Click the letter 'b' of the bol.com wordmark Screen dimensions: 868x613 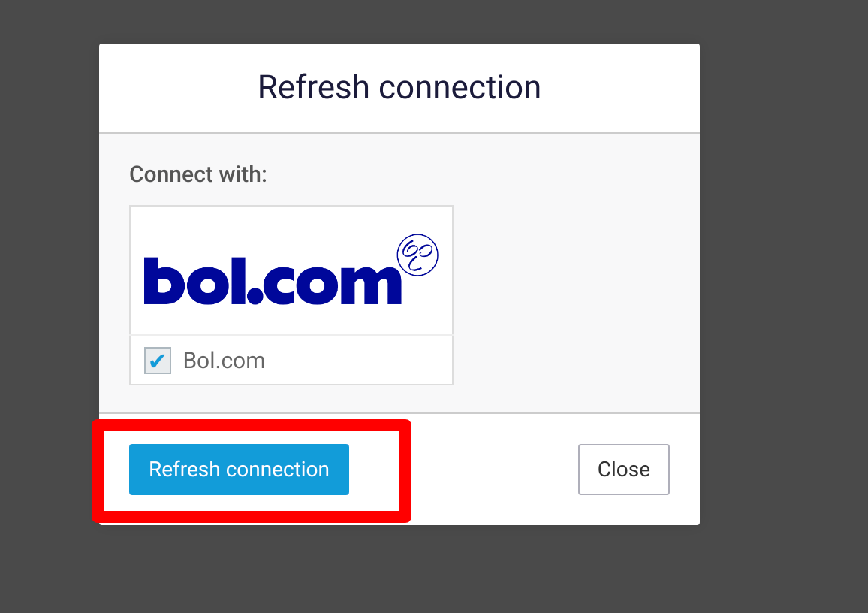(164, 281)
